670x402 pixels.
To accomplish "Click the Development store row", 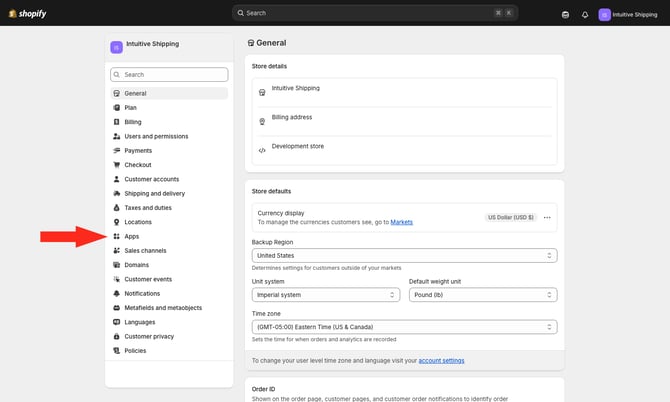I will [x=404, y=150].
